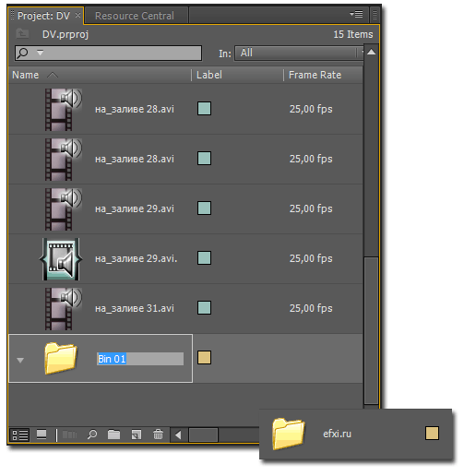Select the на_заливе 29.avi film clip thumbnail

[64, 209]
